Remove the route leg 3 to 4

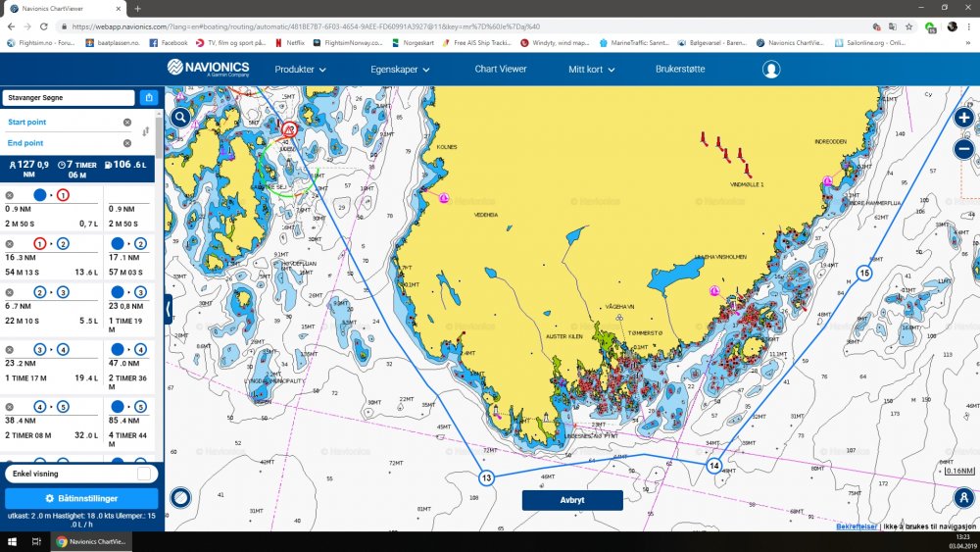click(10, 350)
